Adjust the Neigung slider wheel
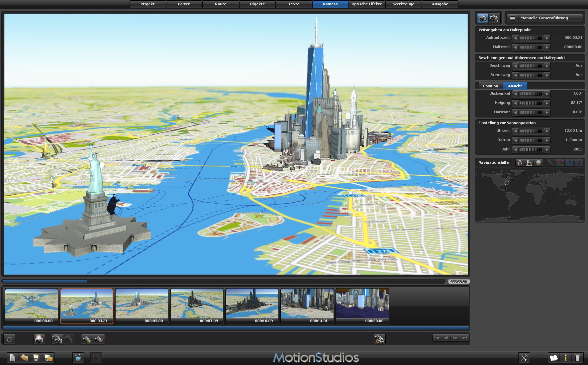This screenshot has width=588, height=365. 531,103
